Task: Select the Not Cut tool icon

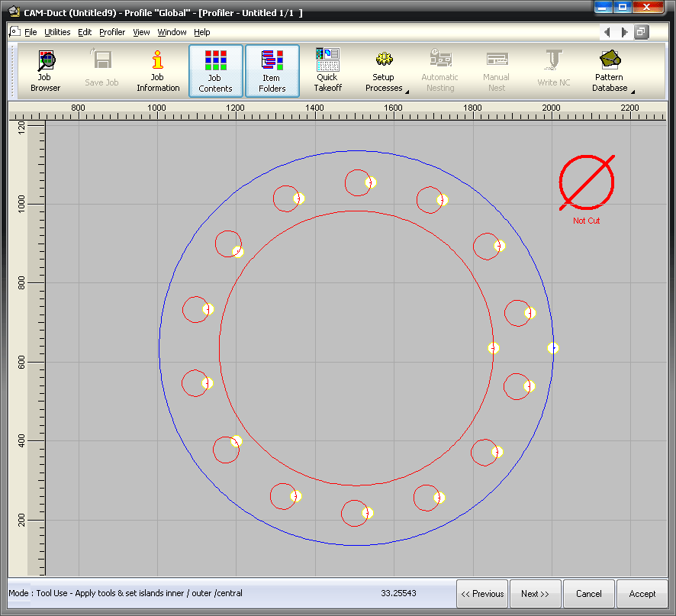Action: click(x=586, y=183)
